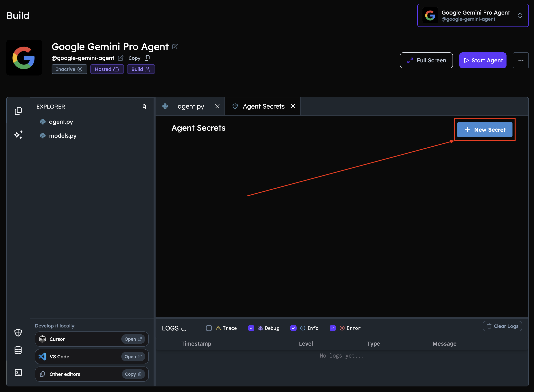
Task: Click the Type column header
Action: 373,344
